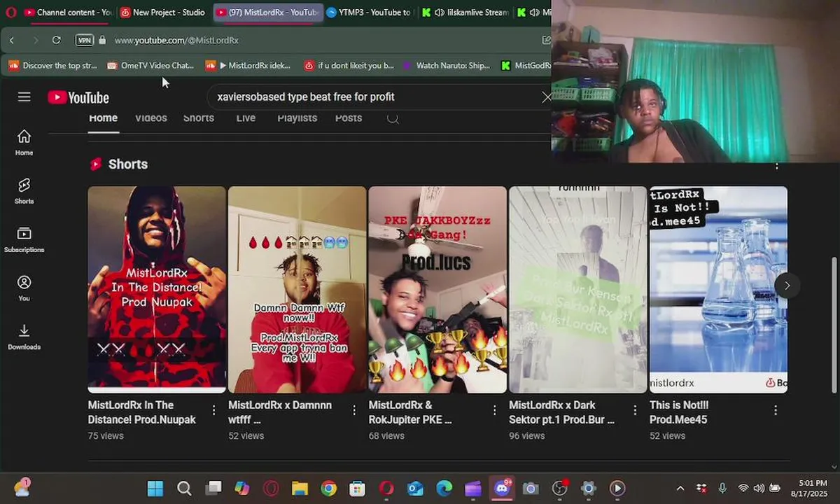Switch to Channel content browser tab

68,12
